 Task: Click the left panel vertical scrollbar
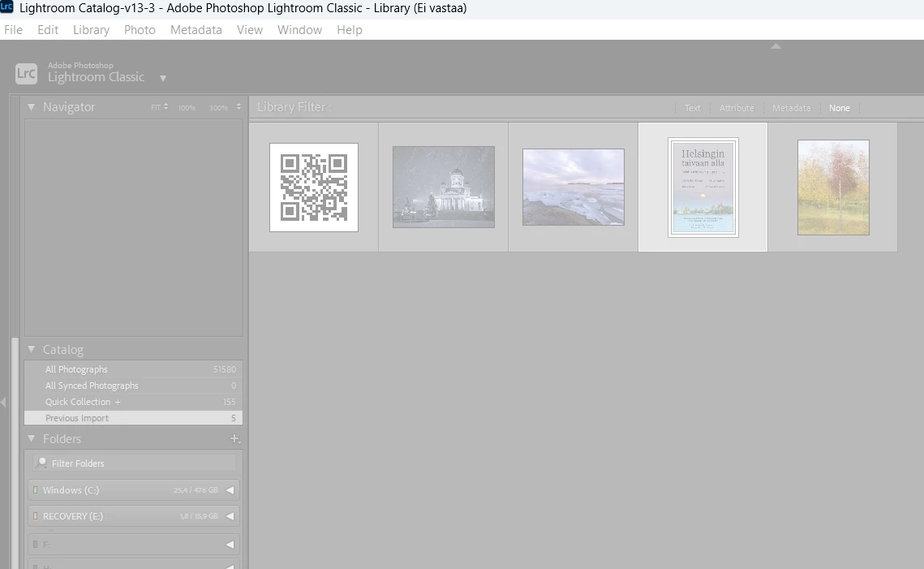(15, 453)
